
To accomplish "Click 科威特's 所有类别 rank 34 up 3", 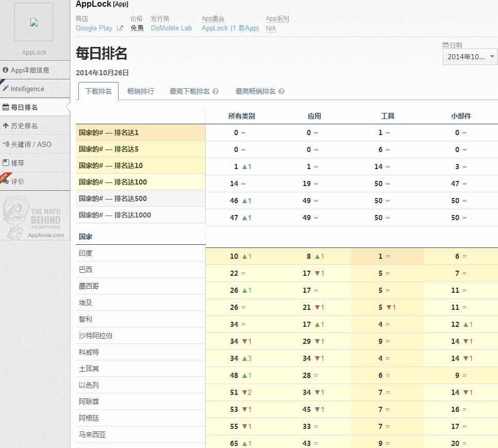I will 241,358.
